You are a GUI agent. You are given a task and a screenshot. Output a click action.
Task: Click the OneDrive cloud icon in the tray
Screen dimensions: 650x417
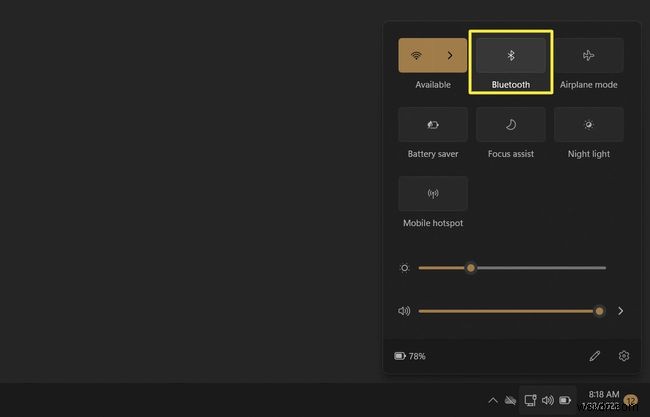[x=510, y=400]
